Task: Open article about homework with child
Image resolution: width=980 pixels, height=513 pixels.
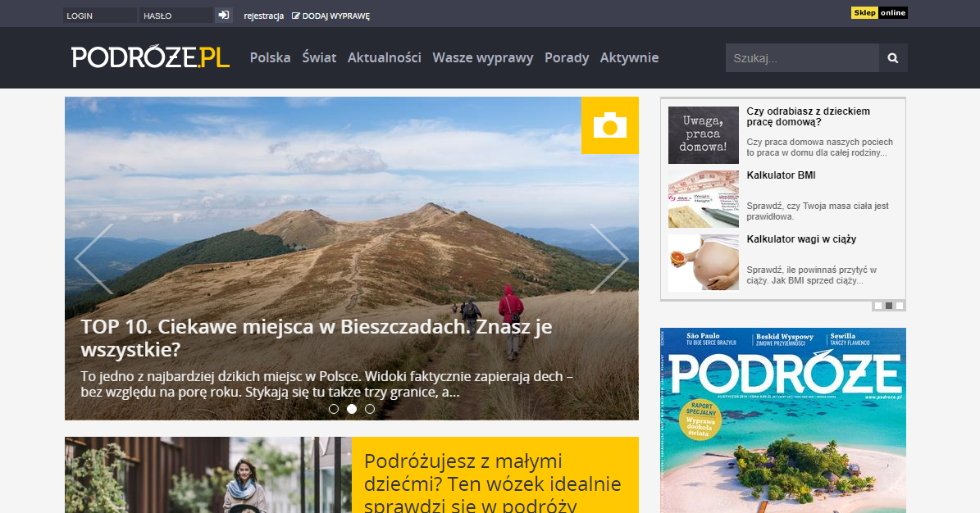Action: click(x=808, y=116)
